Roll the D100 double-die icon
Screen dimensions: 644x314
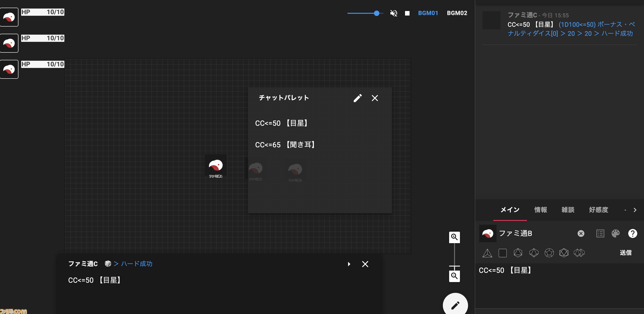point(579,253)
